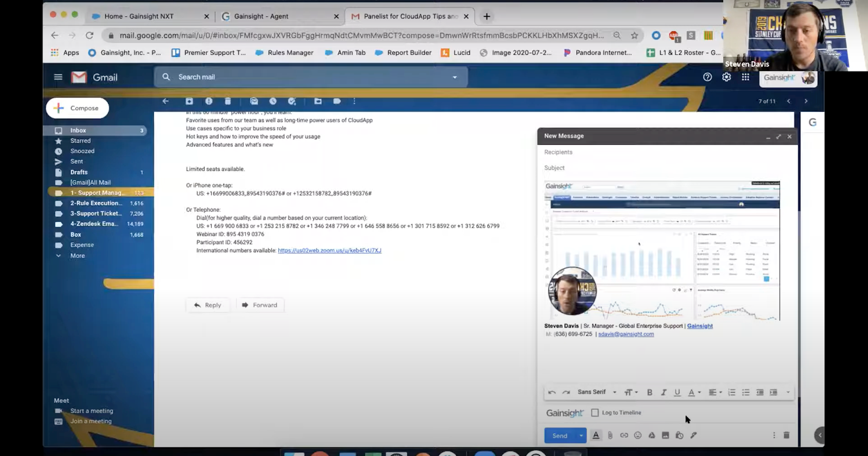Screen dimensions: 868x456
Task: Undo last edit in compose window
Action: (x=552, y=393)
